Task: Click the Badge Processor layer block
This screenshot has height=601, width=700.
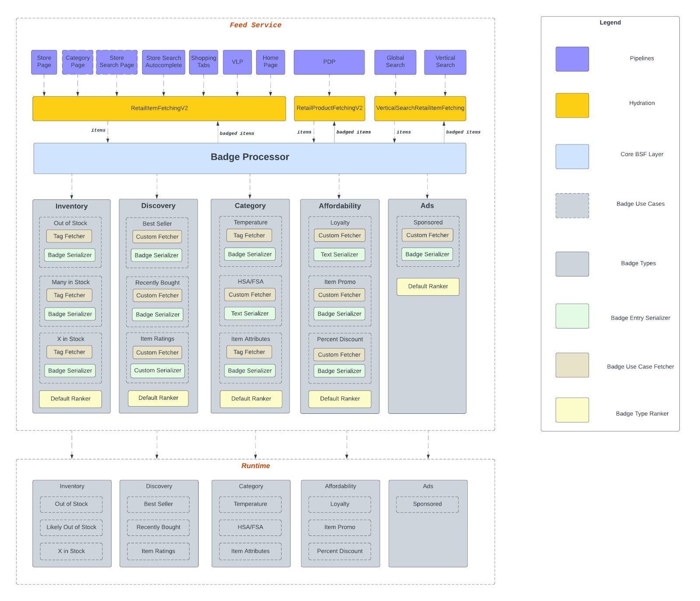Action: coord(249,158)
